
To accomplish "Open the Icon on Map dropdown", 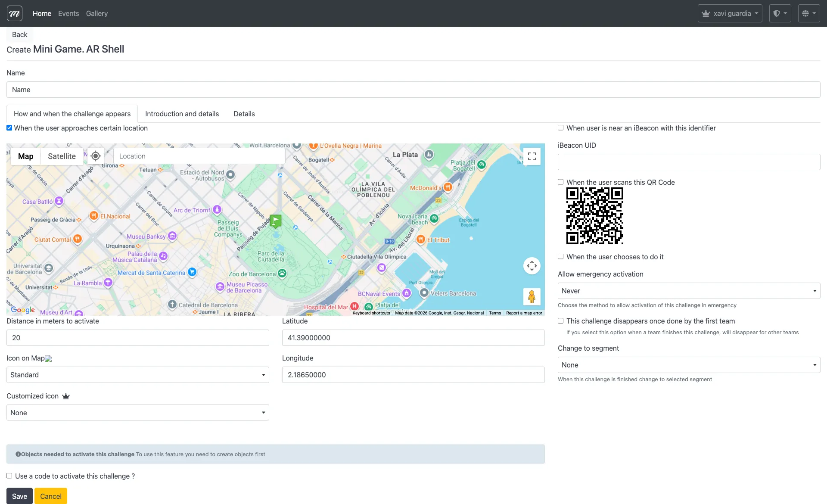I will click(x=138, y=375).
